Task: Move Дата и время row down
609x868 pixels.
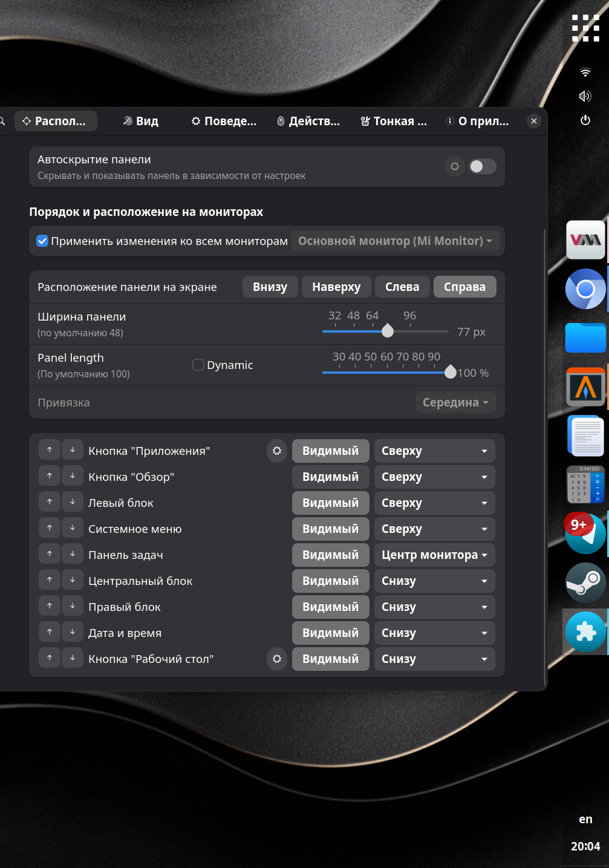Action: tap(73, 632)
